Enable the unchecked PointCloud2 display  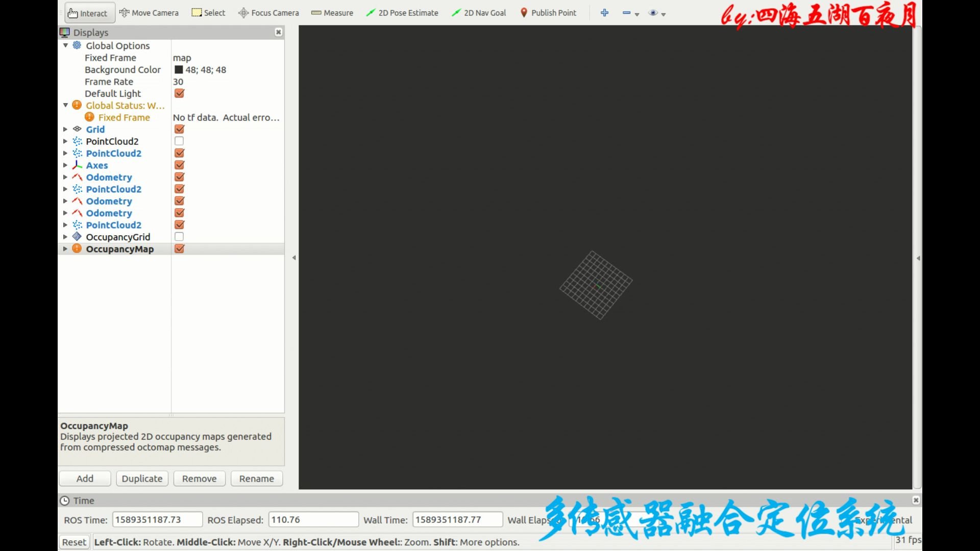coord(179,141)
